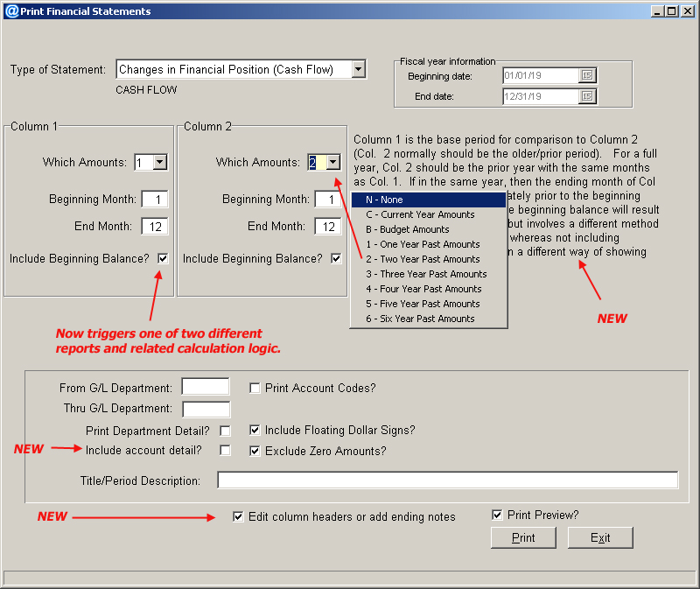
Task: Click the 'CASH FLOW' label text
Action: tap(146, 90)
